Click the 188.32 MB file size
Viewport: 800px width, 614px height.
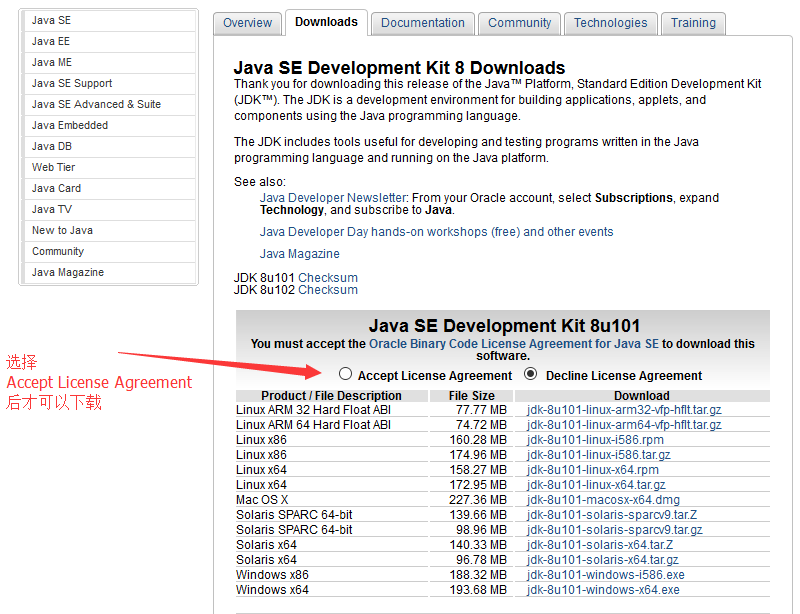coord(478,575)
